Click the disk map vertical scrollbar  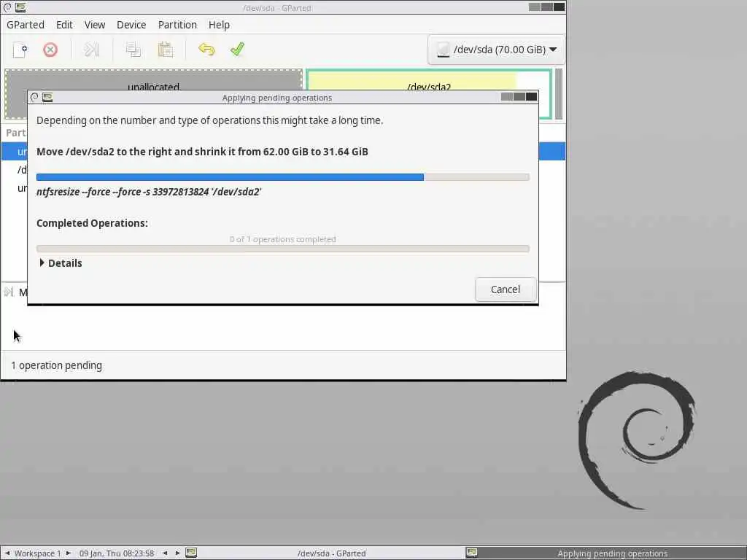(559, 94)
